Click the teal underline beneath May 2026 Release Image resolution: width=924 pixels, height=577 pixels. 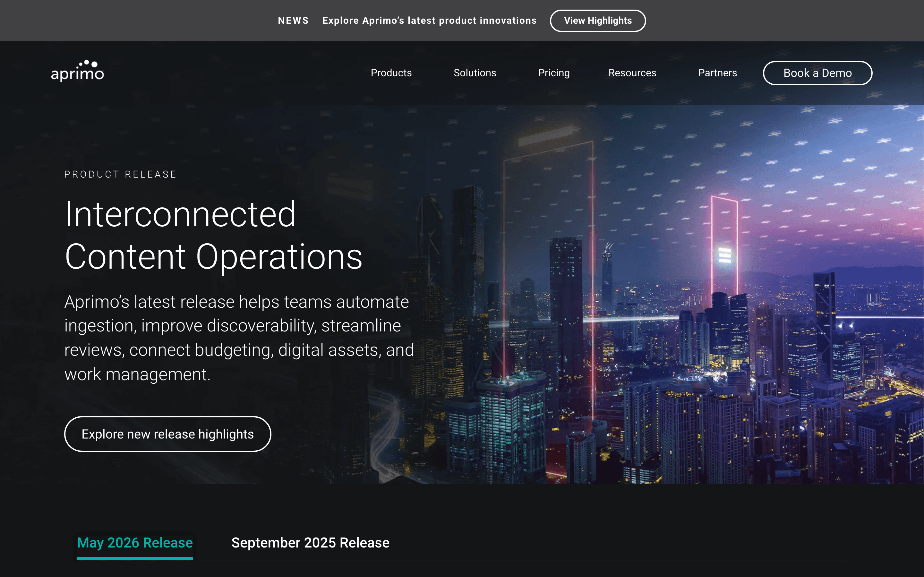point(135,558)
